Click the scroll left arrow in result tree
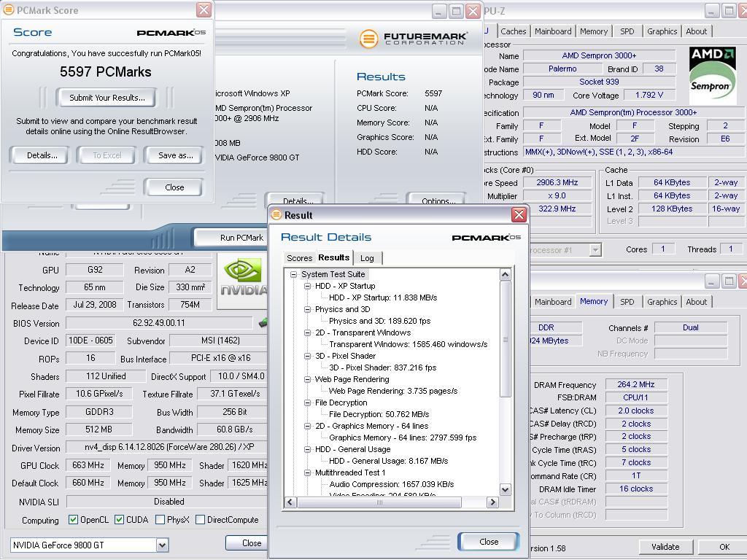 (x=290, y=502)
